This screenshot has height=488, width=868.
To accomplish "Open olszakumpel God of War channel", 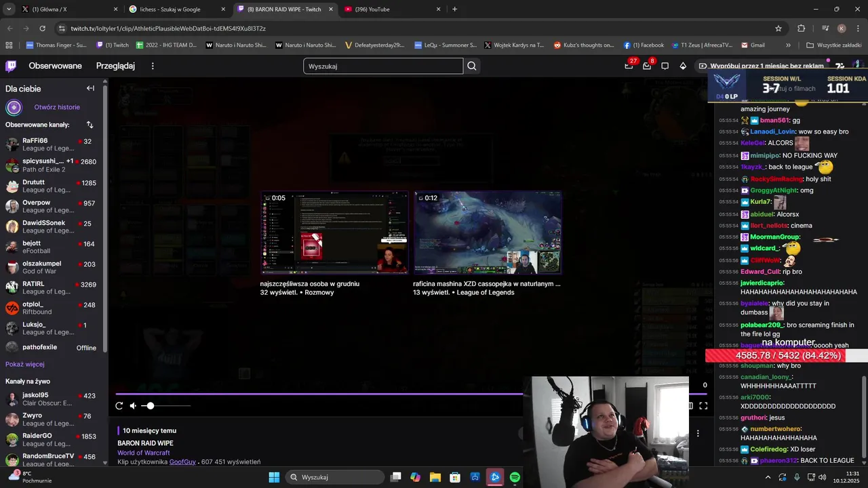I will pyautogui.click(x=51, y=267).
